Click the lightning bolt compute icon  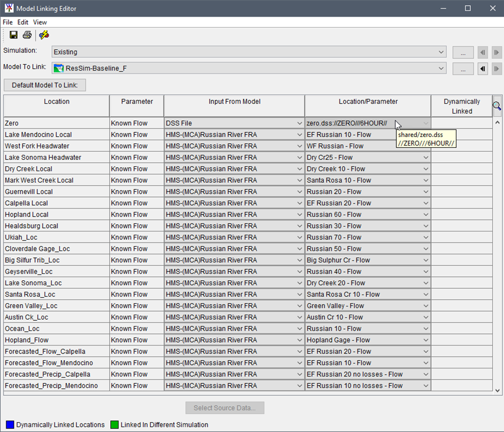44,35
